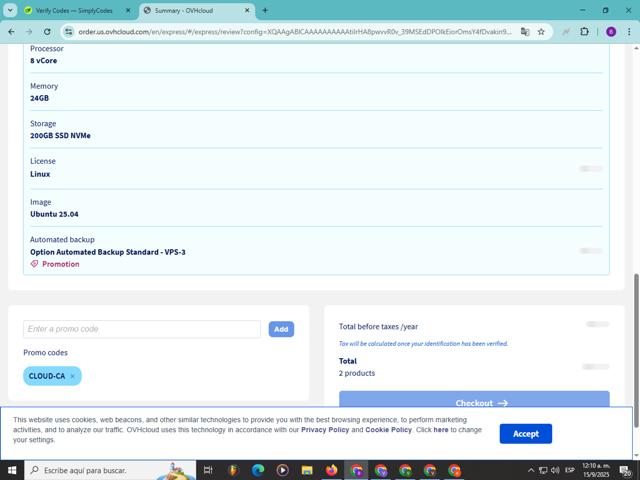Click the translate page icon
Screen dimensions: 640x480
[x=525, y=31]
